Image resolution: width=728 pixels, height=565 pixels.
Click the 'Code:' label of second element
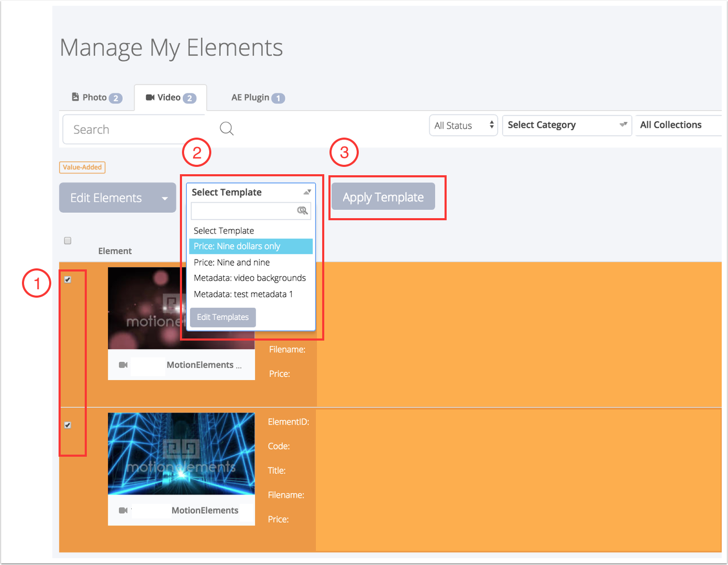point(279,446)
